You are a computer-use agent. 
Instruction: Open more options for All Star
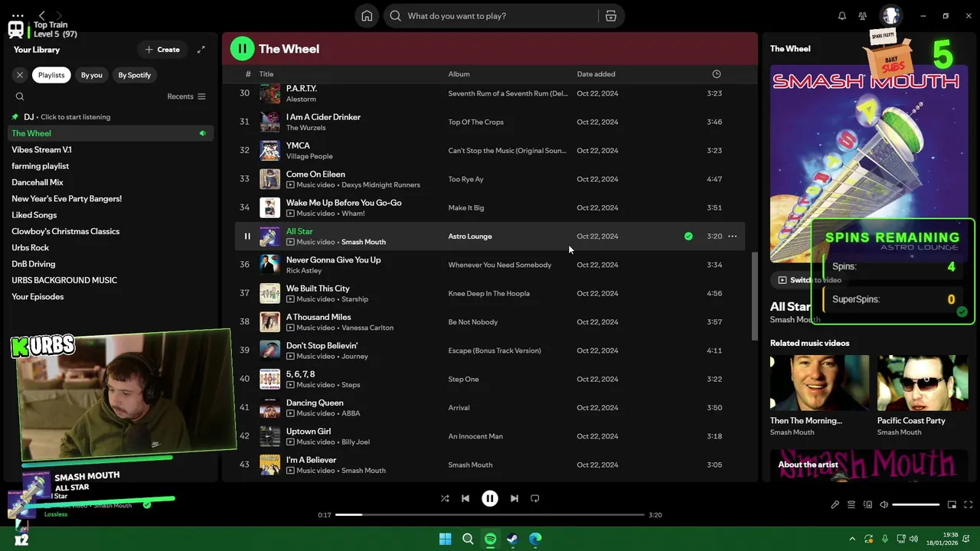coord(733,236)
